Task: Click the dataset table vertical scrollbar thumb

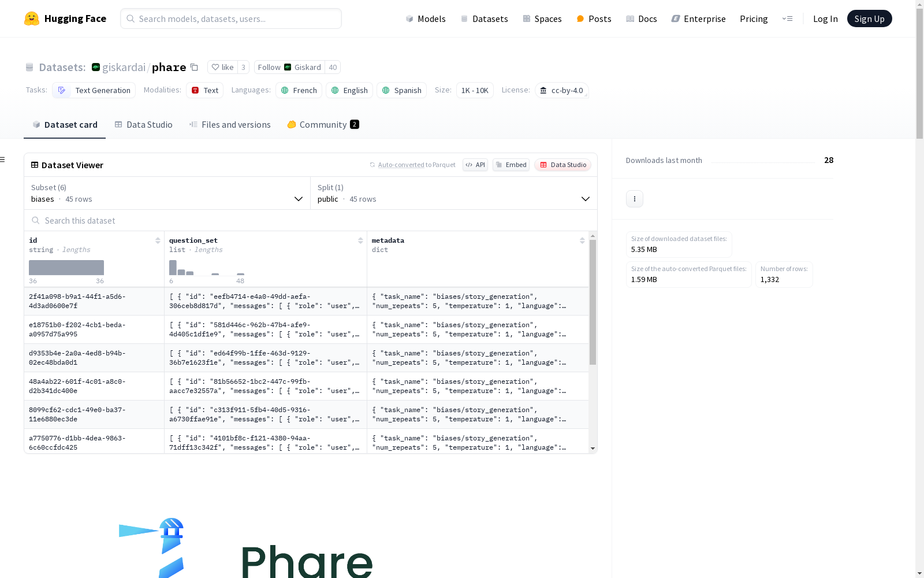Action: click(x=593, y=302)
